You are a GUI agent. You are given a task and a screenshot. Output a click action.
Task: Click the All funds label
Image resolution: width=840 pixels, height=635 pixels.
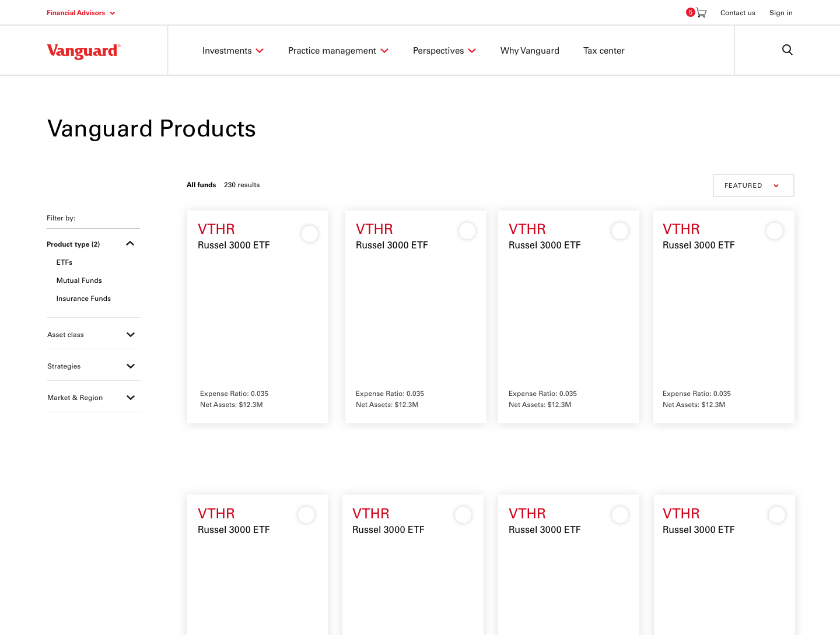tap(201, 185)
